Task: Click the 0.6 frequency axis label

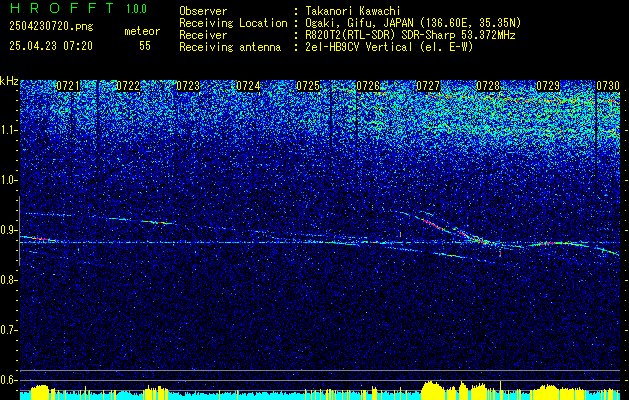Action: tap(9, 380)
